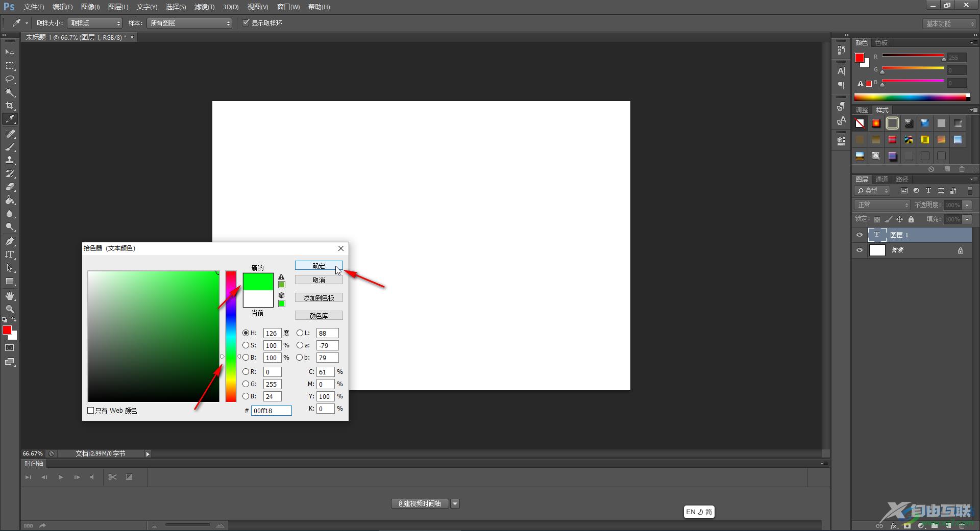This screenshot has width=980, height=531.
Task: Select the Eyedropper tool in toolbox
Action: pyautogui.click(x=10, y=119)
